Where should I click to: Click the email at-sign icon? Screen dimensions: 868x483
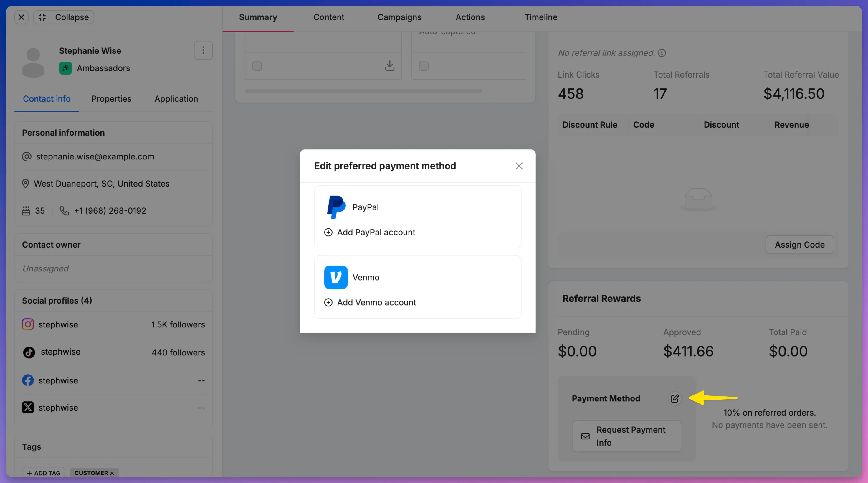tap(26, 156)
